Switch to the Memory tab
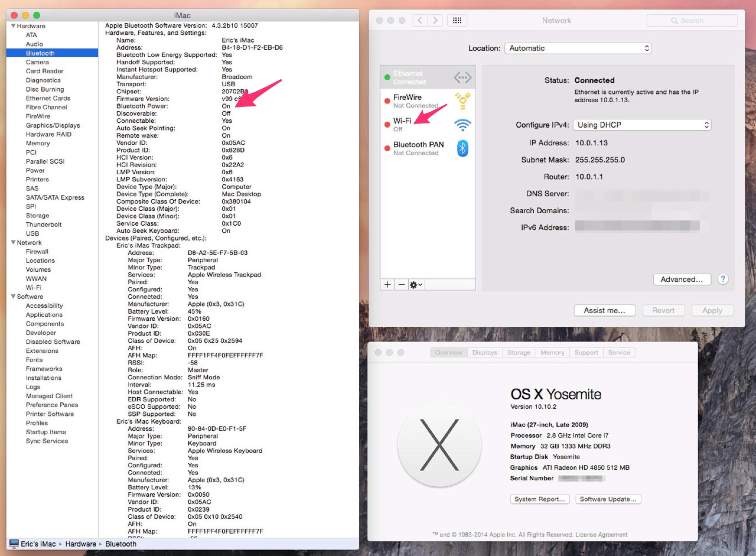Screen dimensions: 756x556 click(552, 352)
